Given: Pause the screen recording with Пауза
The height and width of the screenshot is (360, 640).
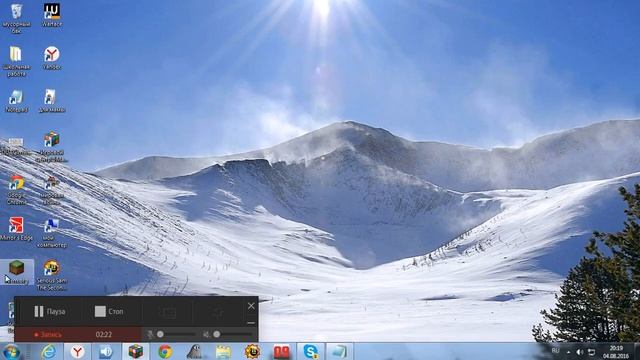Looking at the screenshot, I should click(x=49, y=311).
